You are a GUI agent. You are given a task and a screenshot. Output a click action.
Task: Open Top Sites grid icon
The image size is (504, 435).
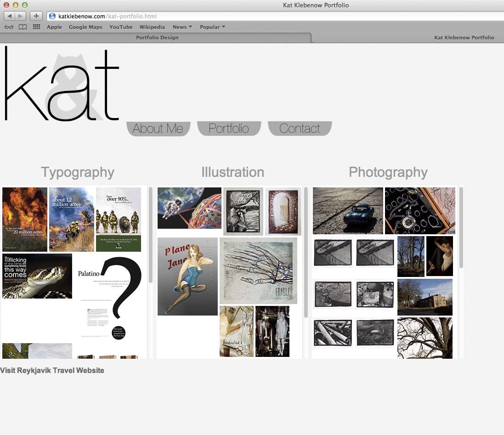point(37,27)
